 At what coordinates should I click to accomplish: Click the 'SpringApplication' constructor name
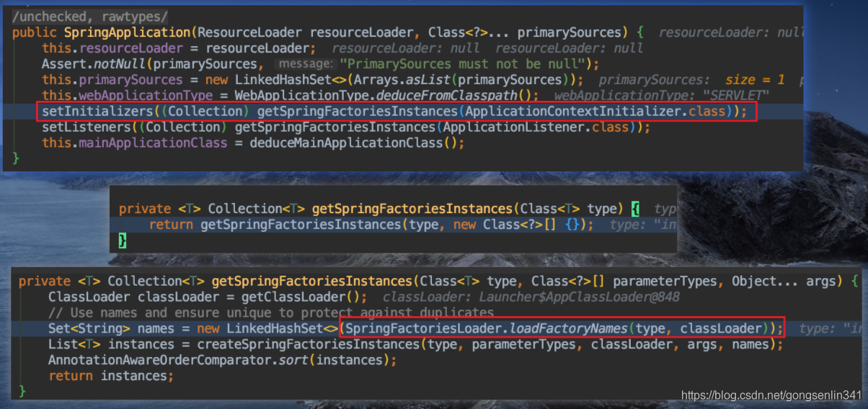(128, 32)
